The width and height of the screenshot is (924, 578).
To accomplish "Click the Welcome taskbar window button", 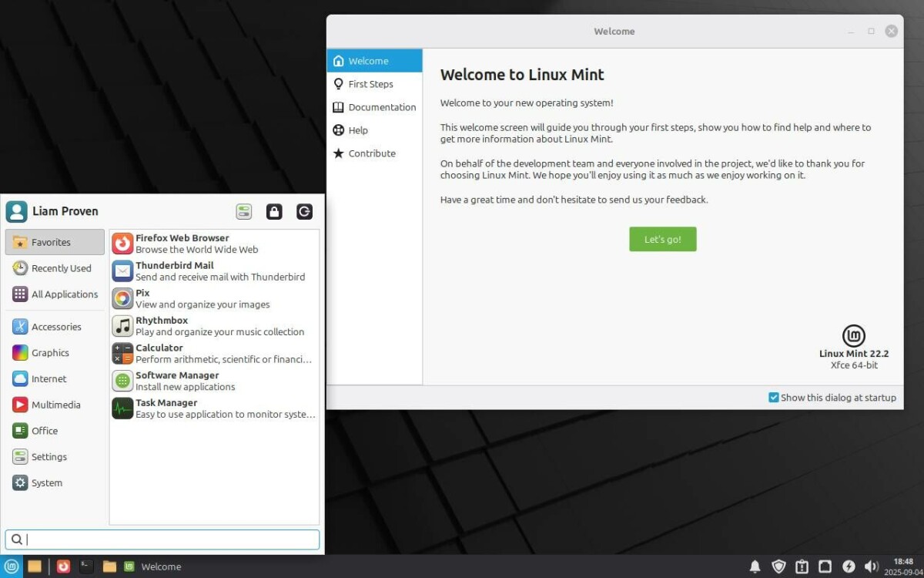I will coord(152,566).
